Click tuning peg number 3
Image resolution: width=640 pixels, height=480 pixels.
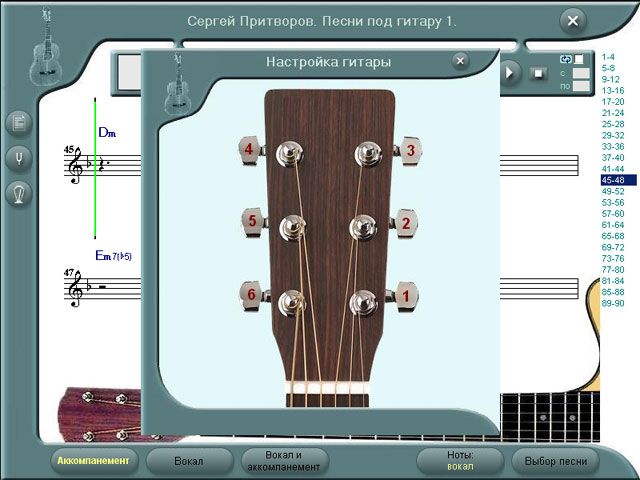coord(408,151)
